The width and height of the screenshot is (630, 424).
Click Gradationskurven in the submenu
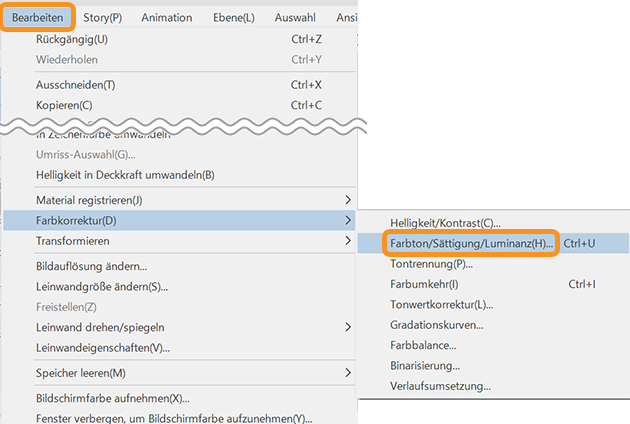click(x=437, y=325)
